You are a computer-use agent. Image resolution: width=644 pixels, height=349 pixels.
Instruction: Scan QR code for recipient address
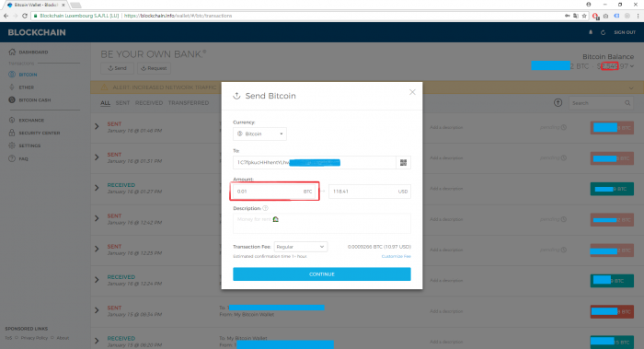[403, 163]
